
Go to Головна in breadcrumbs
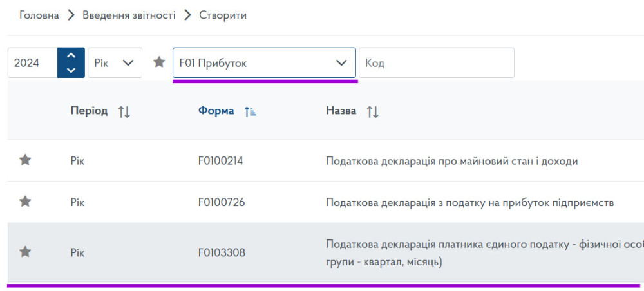click(39, 15)
